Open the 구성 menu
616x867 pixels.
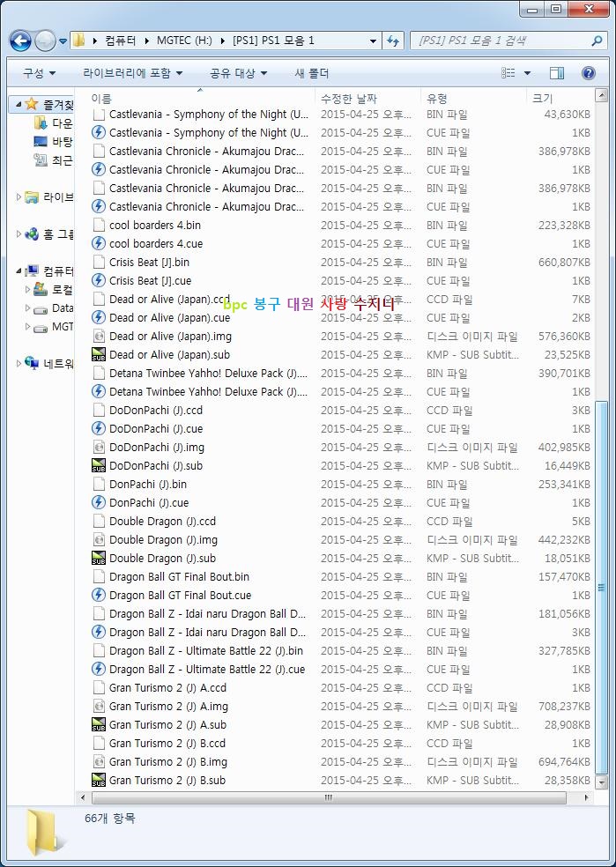click(39, 73)
